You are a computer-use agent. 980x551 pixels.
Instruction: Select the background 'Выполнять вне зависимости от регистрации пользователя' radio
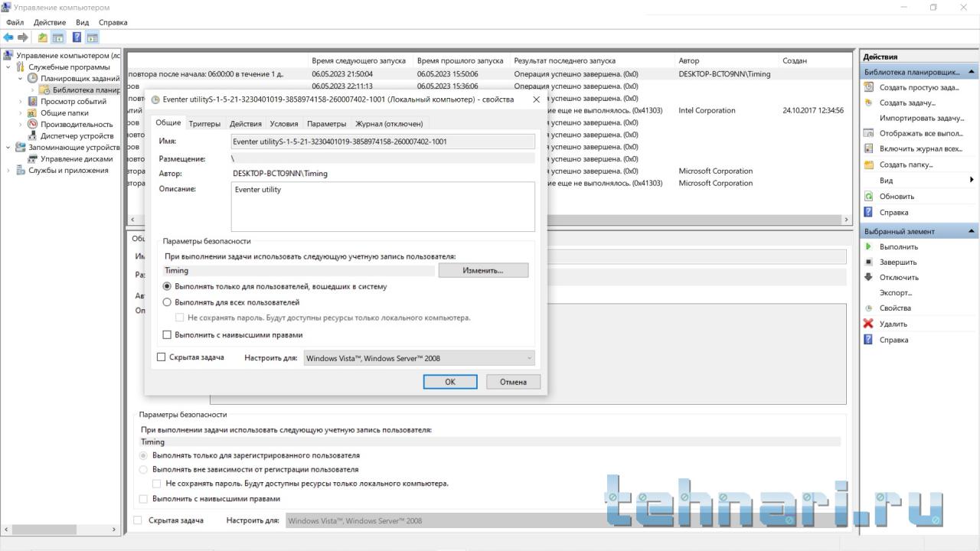pos(143,469)
